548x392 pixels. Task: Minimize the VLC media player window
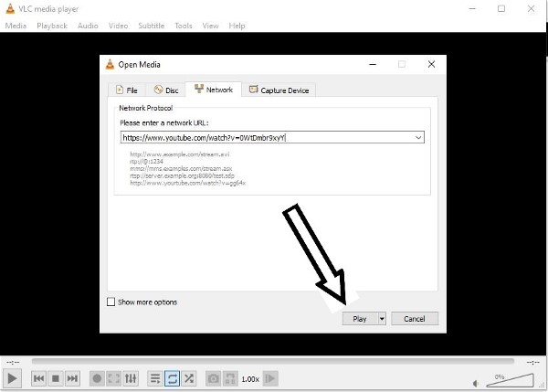point(472,8)
